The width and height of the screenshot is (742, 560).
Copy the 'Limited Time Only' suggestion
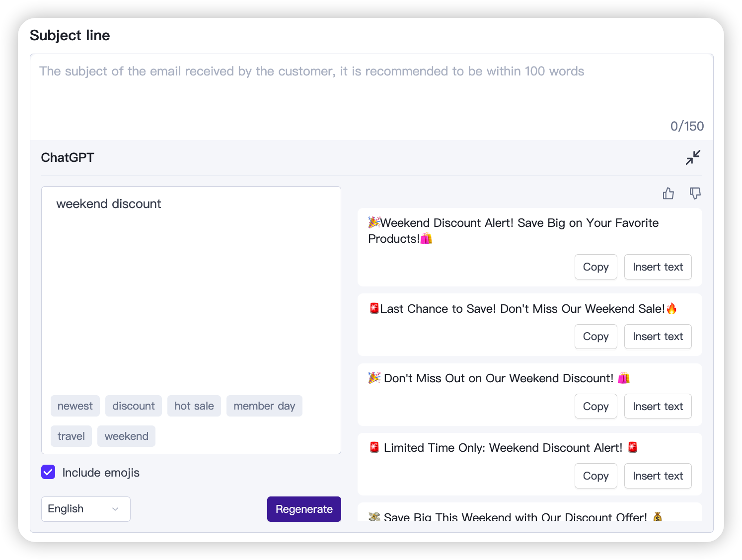[x=595, y=476]
